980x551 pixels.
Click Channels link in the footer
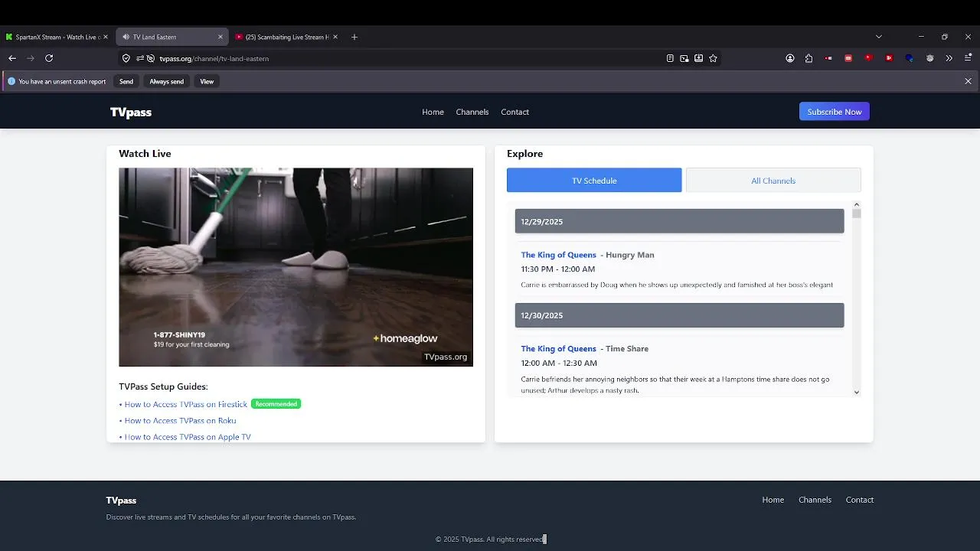(815, 500)
